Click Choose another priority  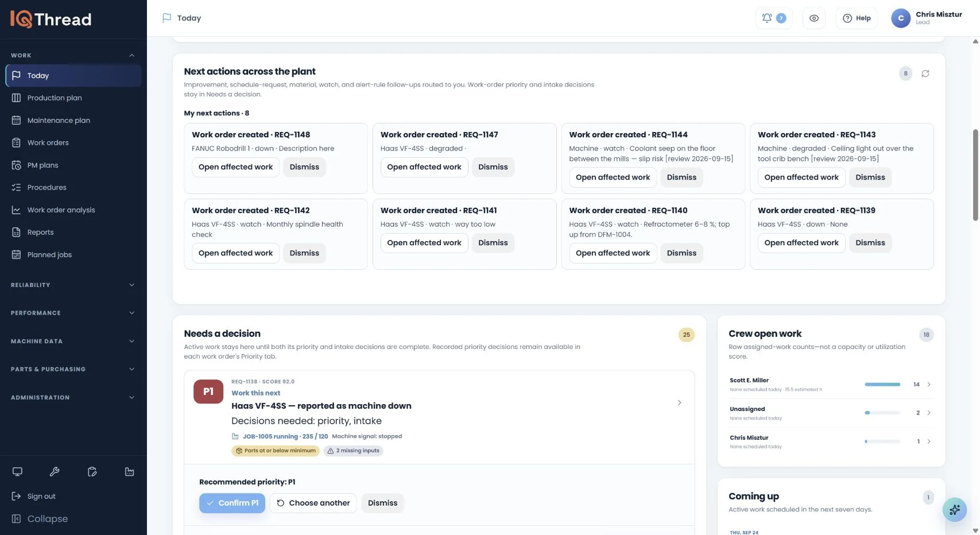(x=313, y=503)
